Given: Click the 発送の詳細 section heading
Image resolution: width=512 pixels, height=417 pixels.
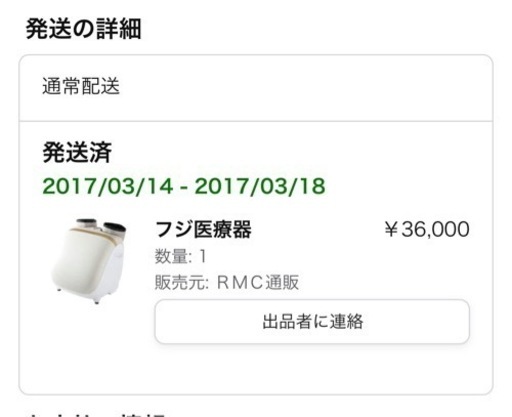Looking at the screenshot, I should [83, 29].
